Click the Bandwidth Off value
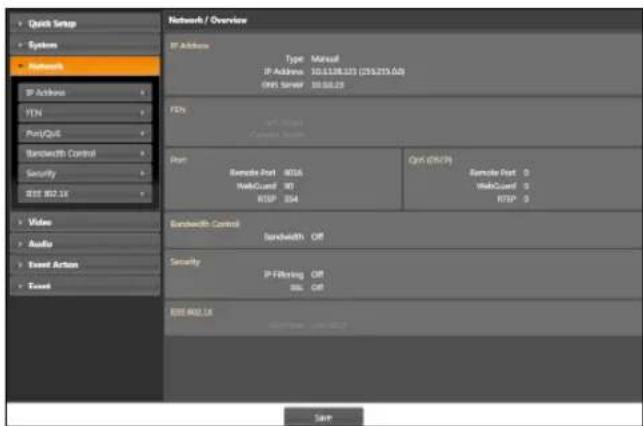 tap(317, 237)
